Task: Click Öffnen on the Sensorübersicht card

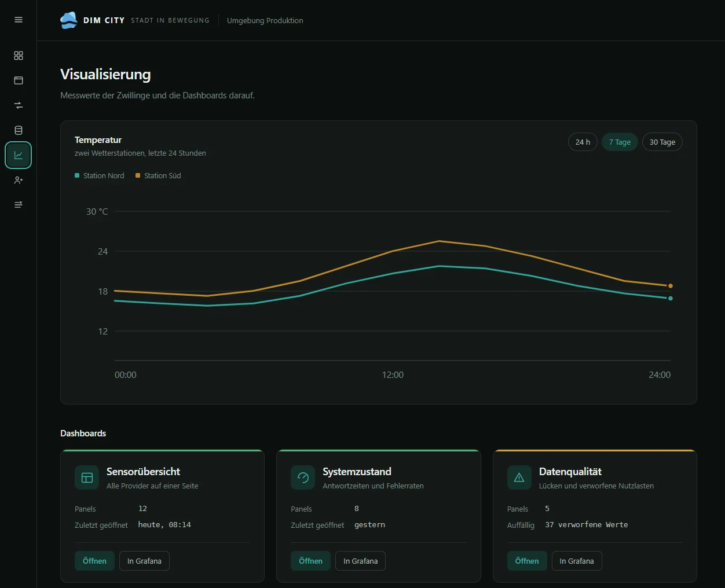Action: (x=94, y=561)
